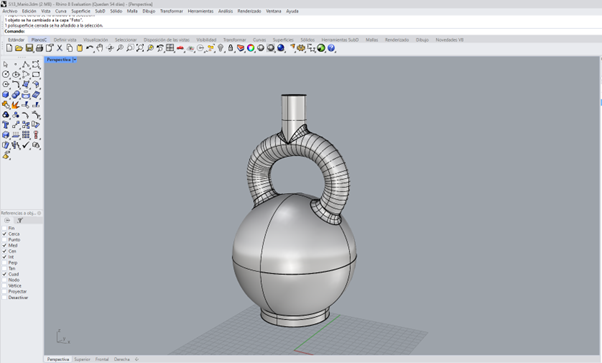
Task: Click the Array grid tool icon
Action: [x=26, y=135]
